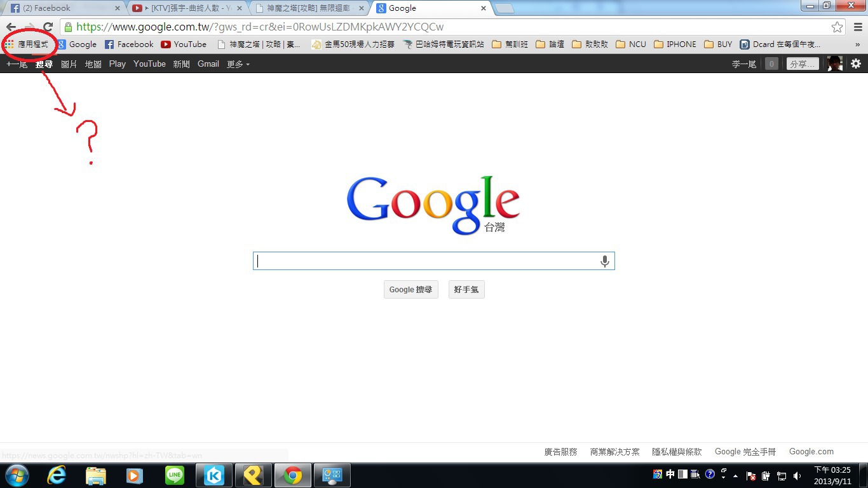
Task: Open LINE from the taskbar
Action: (x=175, y=475)
